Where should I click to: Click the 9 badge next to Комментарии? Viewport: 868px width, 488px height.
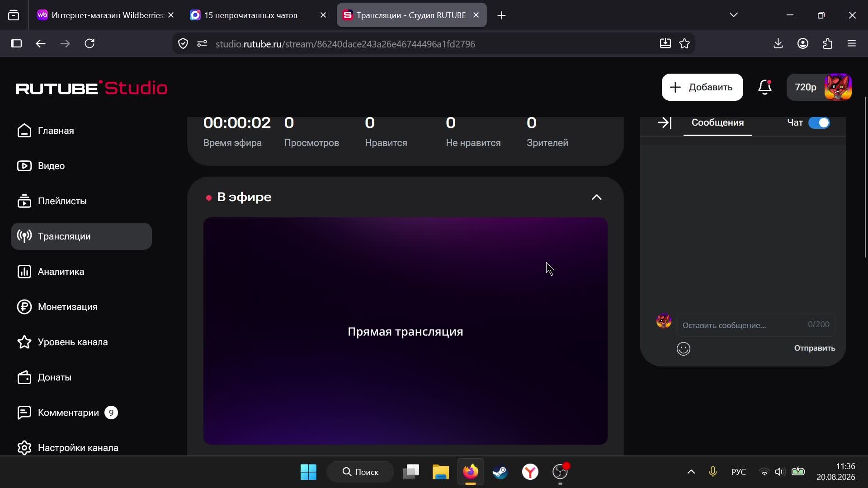click(x=111, y=413)
